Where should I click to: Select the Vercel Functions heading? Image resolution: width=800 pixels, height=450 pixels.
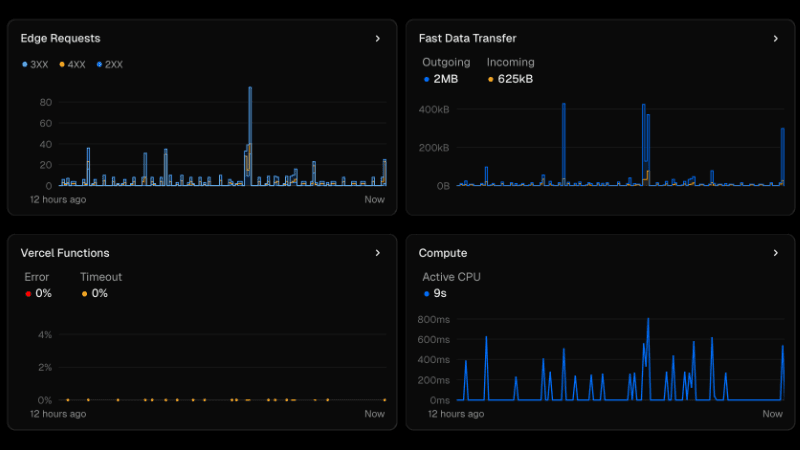65,253
